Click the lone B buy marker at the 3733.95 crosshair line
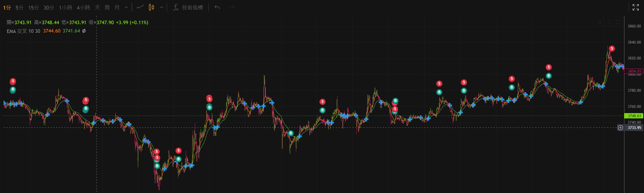Image resolution: width=644 pixels, height=193 pixels. coord(291,133)
